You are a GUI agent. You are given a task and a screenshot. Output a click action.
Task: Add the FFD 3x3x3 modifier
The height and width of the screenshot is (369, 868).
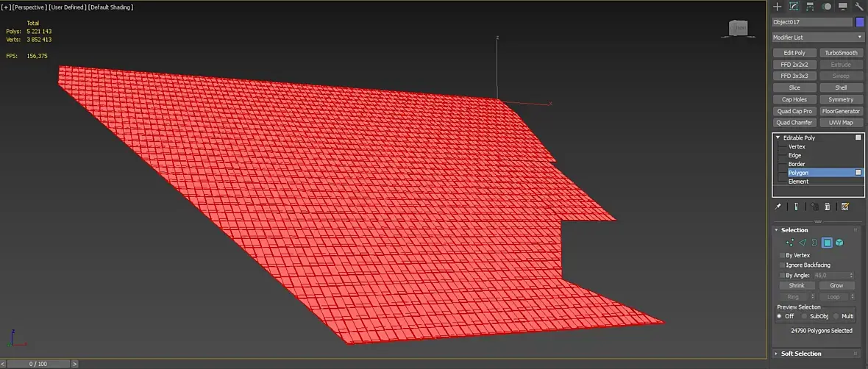(x=794, y=76)
